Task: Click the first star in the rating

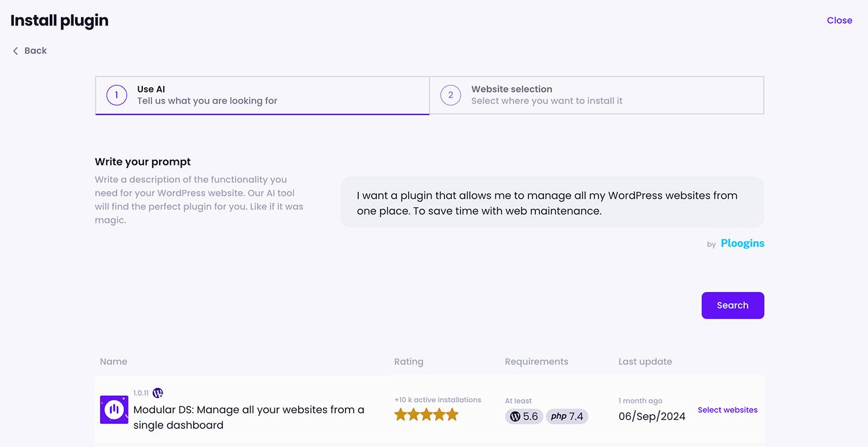Action: tap(400, 414)
